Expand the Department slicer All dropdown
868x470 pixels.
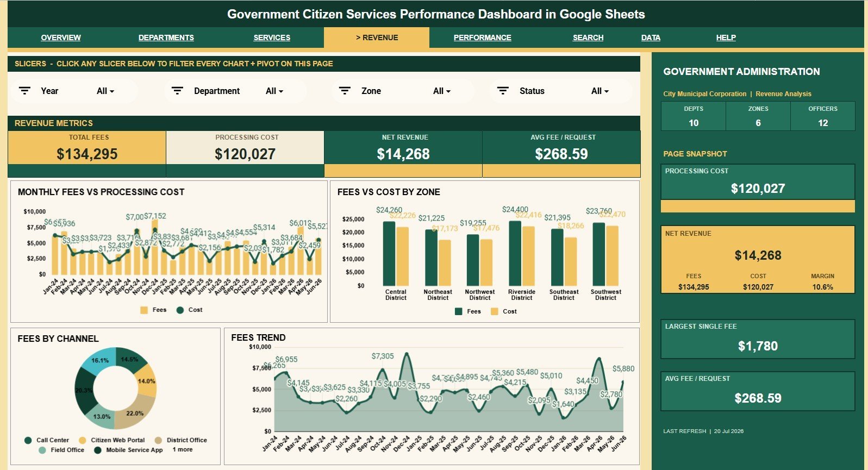tap(274, 91)
